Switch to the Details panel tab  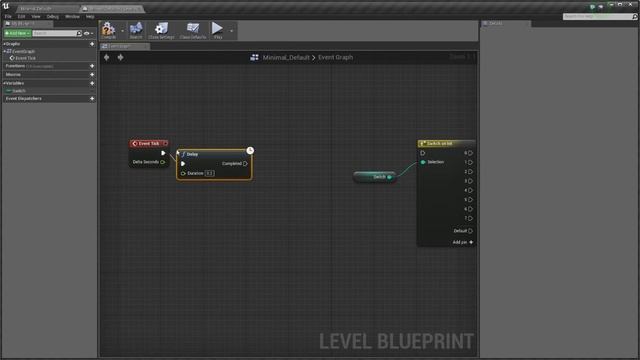click(x=505, y=23)
